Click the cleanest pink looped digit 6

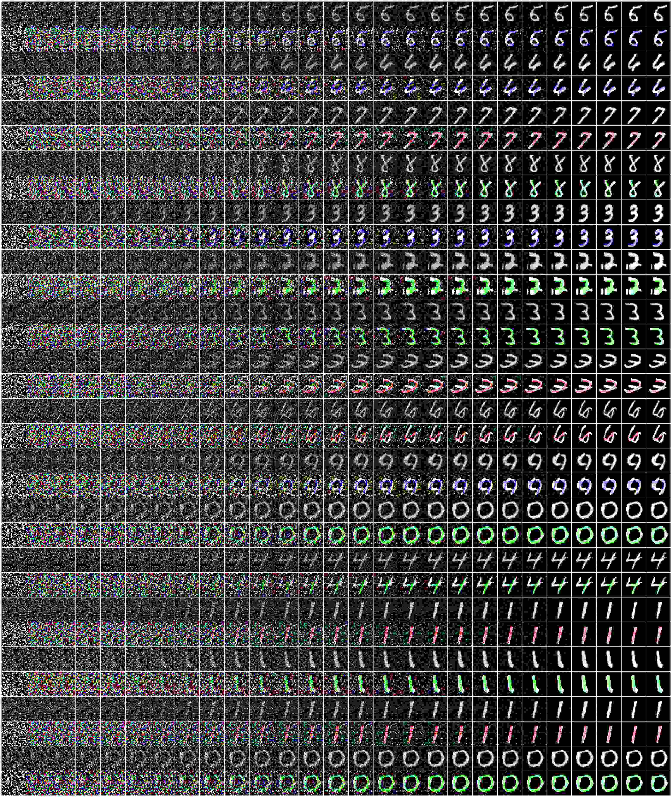pos(659,435)
